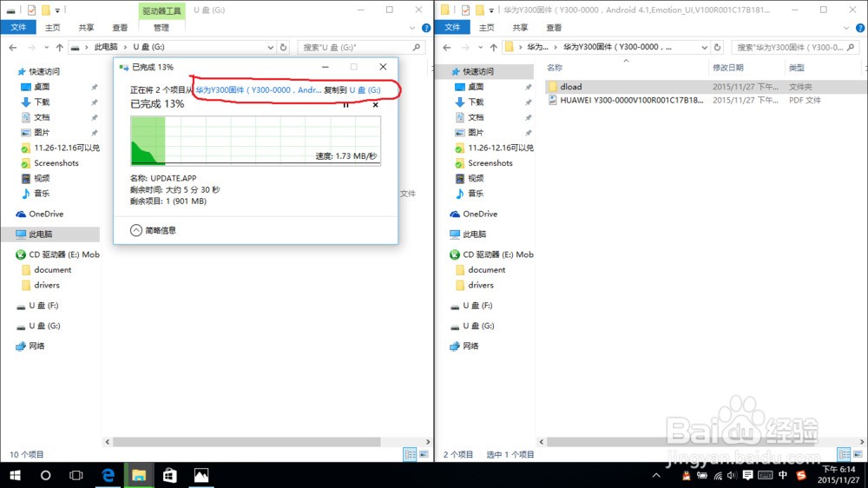The width and height of the screenshot is (868, 488).
Task: Open recent locations dropdown in right window
Action: coord(481,48)
